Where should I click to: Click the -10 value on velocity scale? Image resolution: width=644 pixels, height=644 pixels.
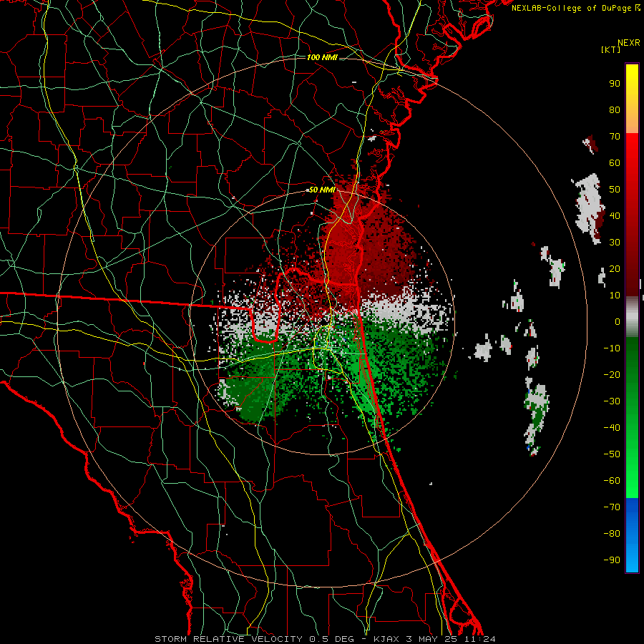click(x=612, y=348)
